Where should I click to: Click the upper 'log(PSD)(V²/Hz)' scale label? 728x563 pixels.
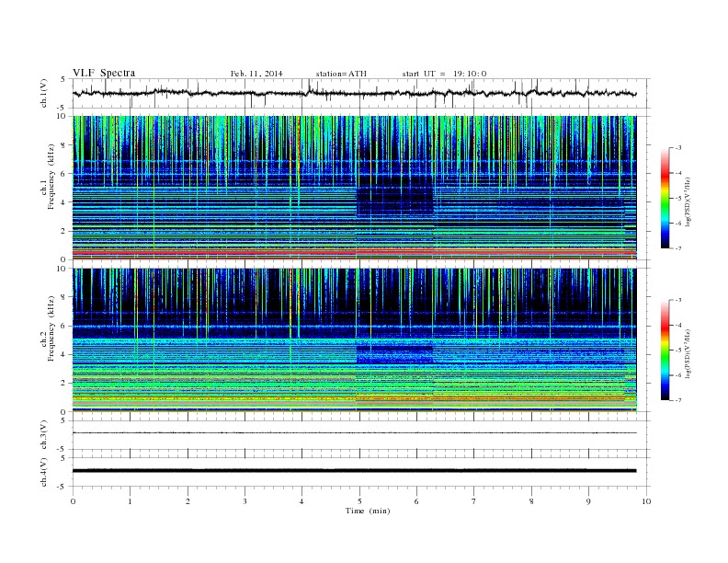pos(688,202)
